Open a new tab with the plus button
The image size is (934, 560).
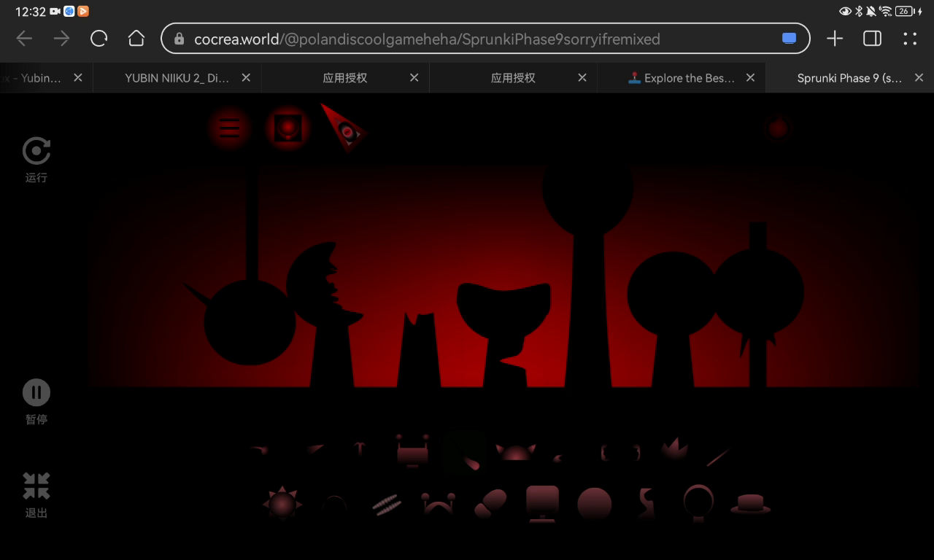[835, 39]
